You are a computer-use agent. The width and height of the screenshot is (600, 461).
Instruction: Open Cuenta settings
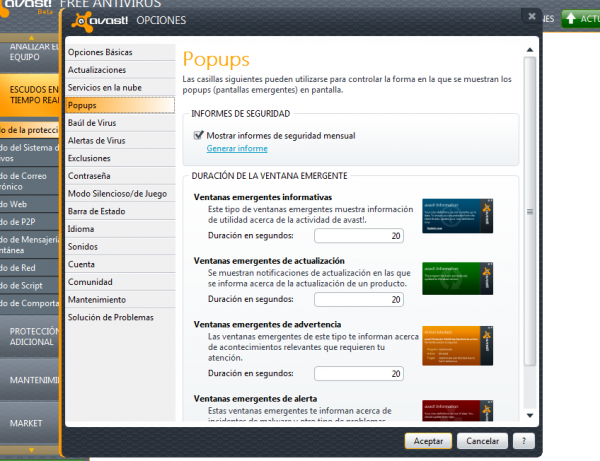(x=120, y=264)
